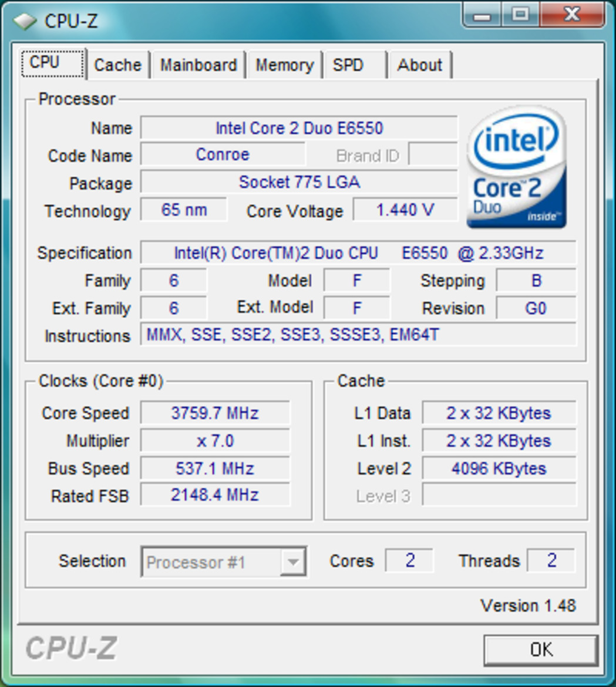This screenshot has width=616, height=687.
Task: Click the empty Brand ID field
Action: tap(433, 154)
